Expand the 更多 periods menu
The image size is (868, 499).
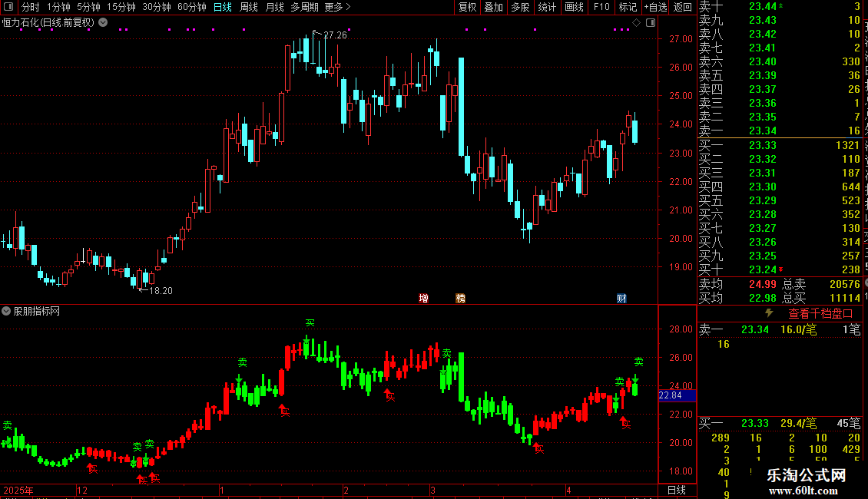[x=338, y=7]
